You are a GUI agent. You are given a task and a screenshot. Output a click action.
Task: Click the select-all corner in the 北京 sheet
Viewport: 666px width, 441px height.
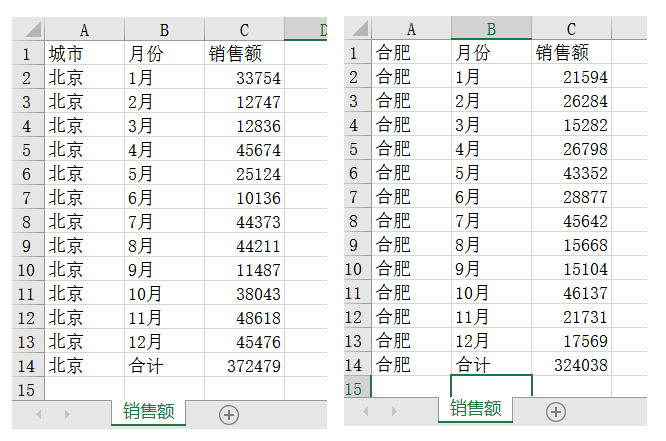point(28,30)
